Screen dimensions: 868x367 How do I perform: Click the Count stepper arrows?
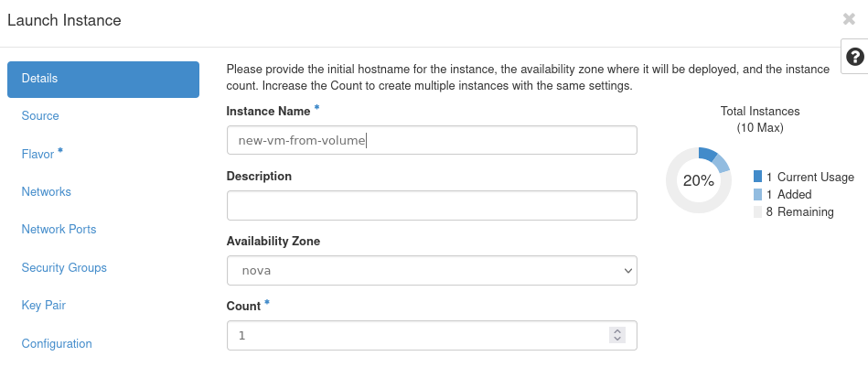click(617, 335)
